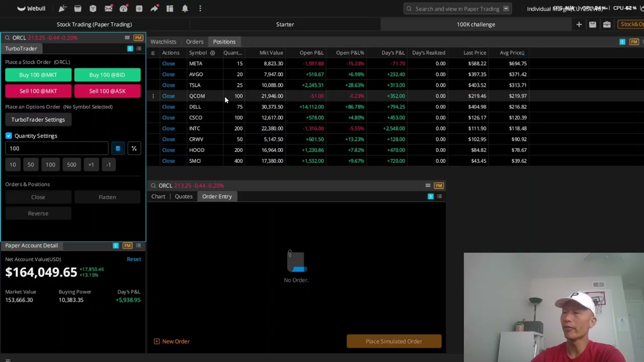Select the 500 quantity preset
Image resolution: width=644 pixels, height=362 pixels.
71,164
